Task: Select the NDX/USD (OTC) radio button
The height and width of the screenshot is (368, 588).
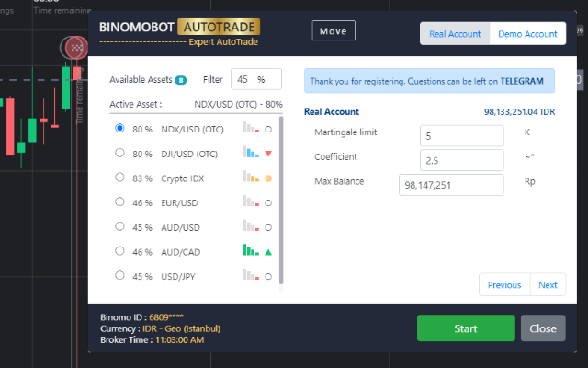Action: [119, 128]
